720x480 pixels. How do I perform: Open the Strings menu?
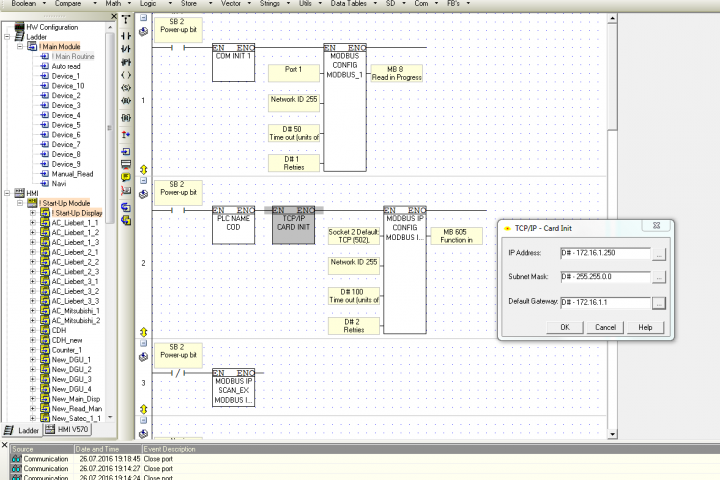pos(270,3)
